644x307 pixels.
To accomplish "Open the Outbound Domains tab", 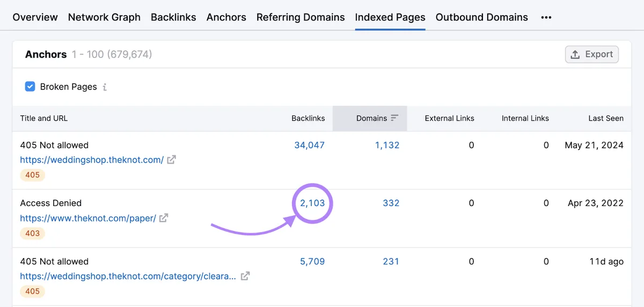I will (x=482, y=17).
